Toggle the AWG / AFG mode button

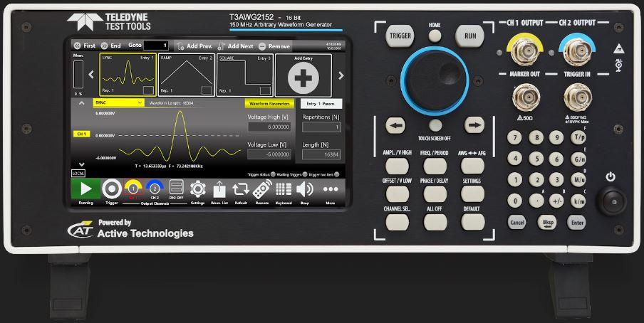[472, 166]
